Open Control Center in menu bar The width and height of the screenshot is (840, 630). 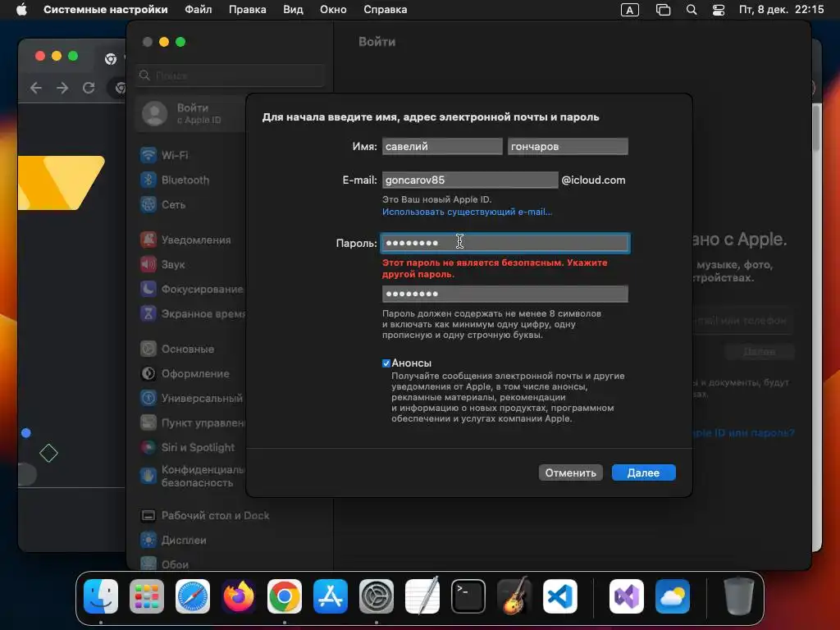719,10
